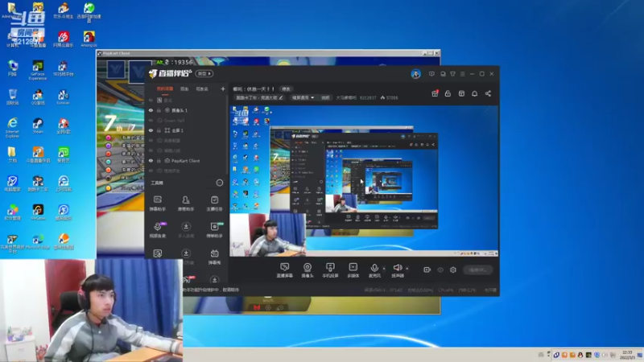
Task: Click the record video icon
Action: click(427, 269)
